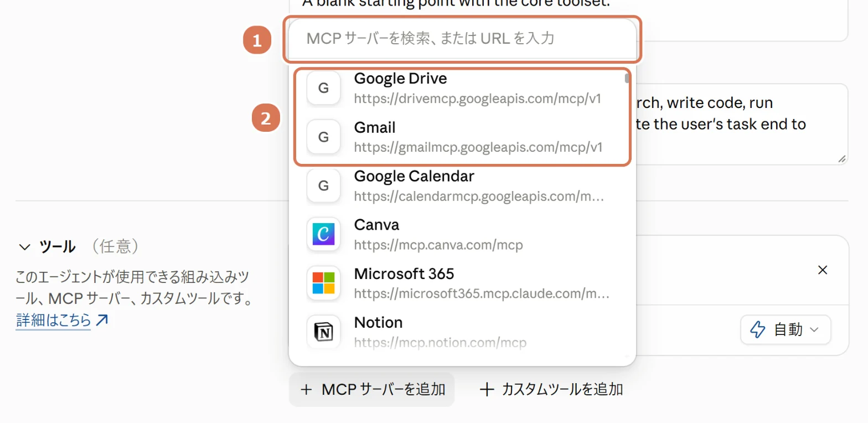
Task: Choose Microsoft 365 from the server list
Action: click(x=462, y=283)
